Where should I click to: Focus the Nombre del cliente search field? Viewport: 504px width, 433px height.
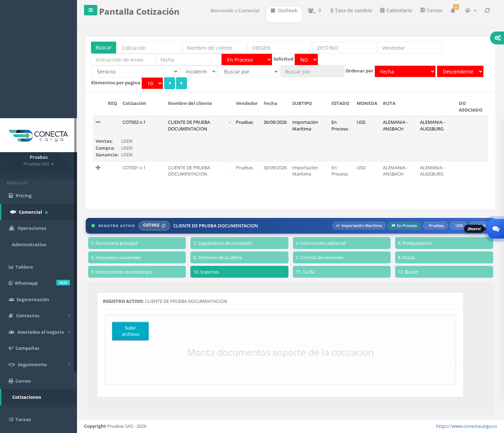(x=214, y=48)
